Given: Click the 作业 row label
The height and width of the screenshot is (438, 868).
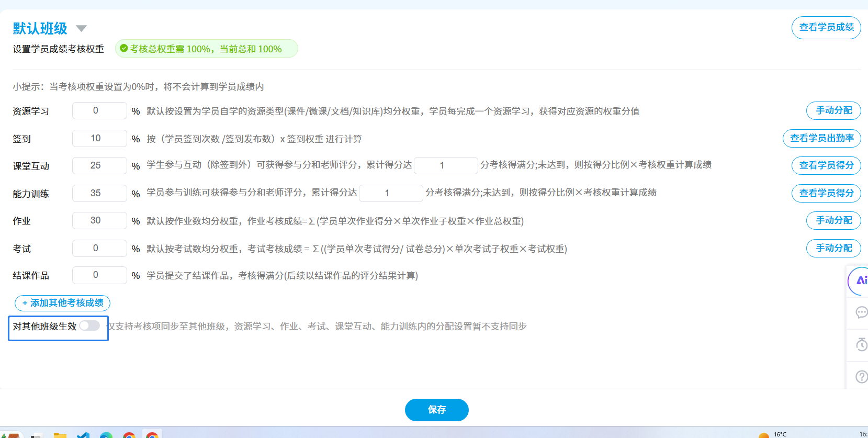Looking at the screenshot, I should pyautogui.click(x=22, y=221).
